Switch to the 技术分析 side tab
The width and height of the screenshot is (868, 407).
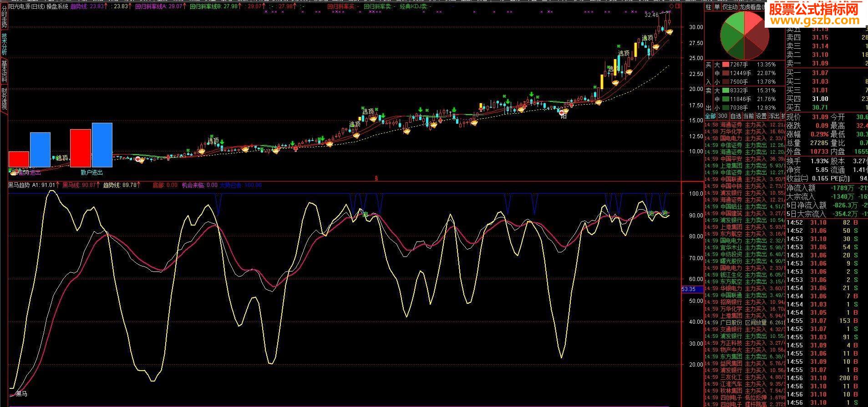click(4, 43)
